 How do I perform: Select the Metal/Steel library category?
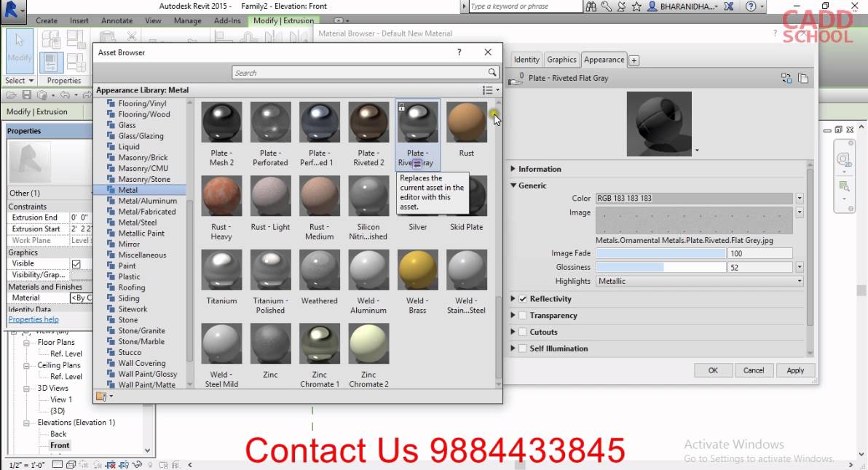point(138,223)
